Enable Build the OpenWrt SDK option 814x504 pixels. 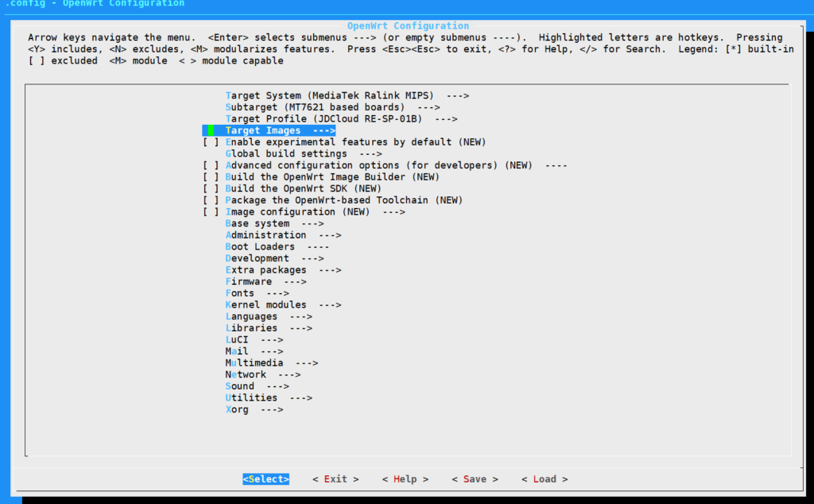click(x=211, y=188)
